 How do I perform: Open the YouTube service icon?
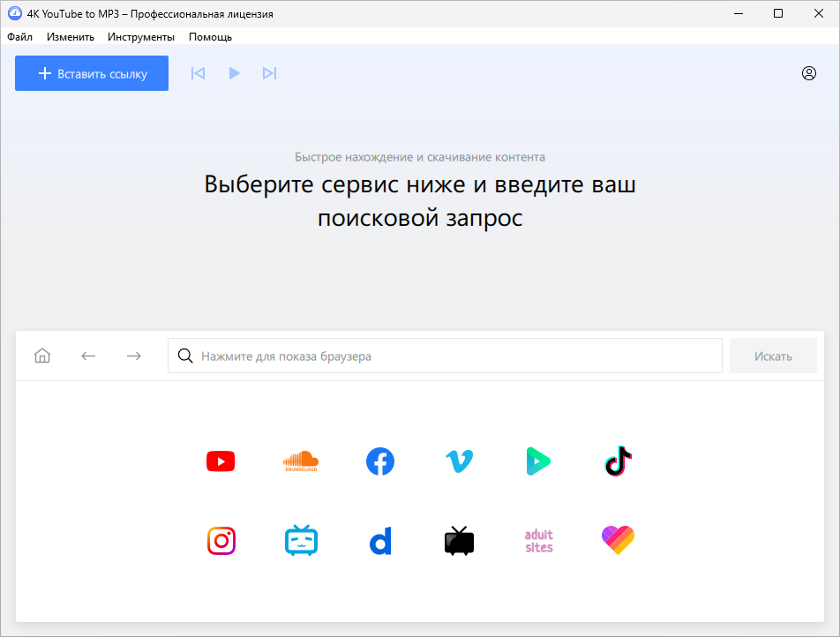pos(221,461)
